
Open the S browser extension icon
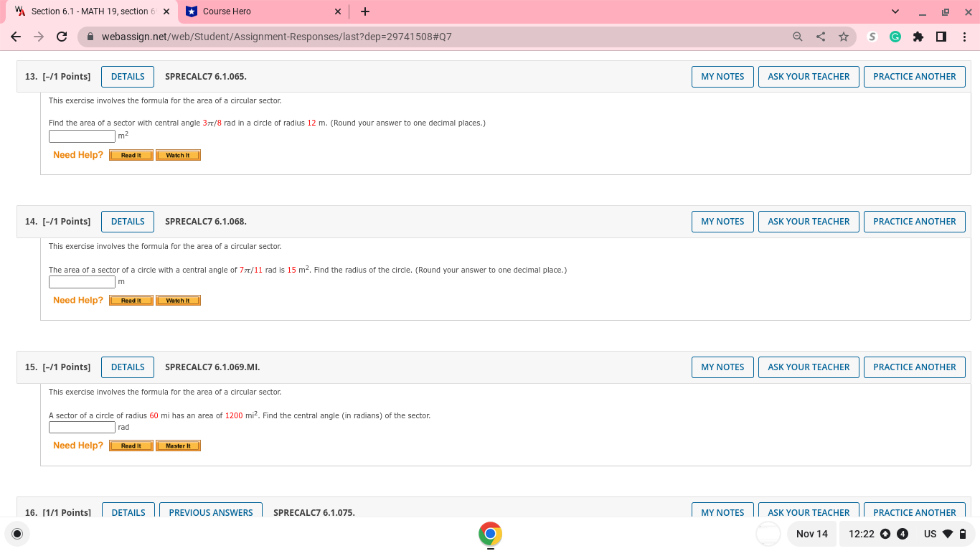pos(872,37)
